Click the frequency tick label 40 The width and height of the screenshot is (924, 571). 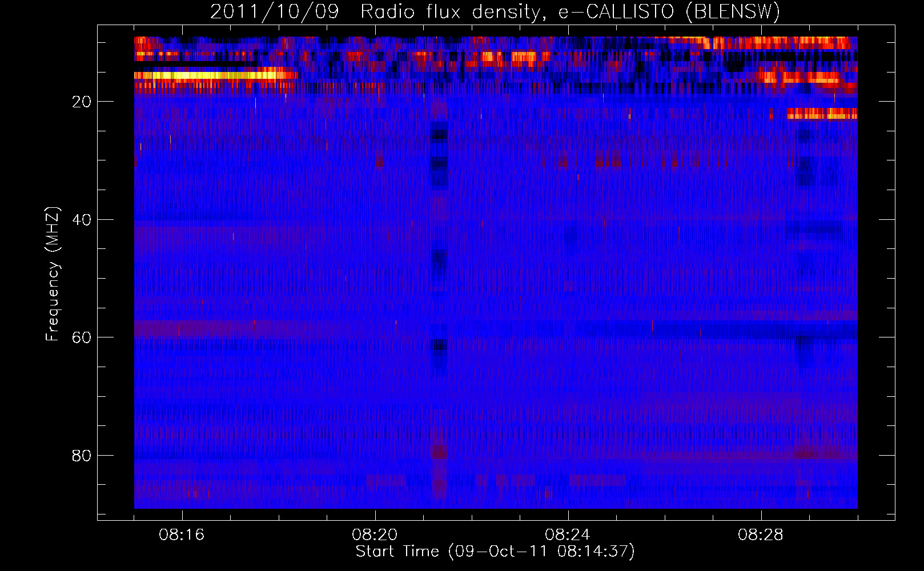(82, 220)
